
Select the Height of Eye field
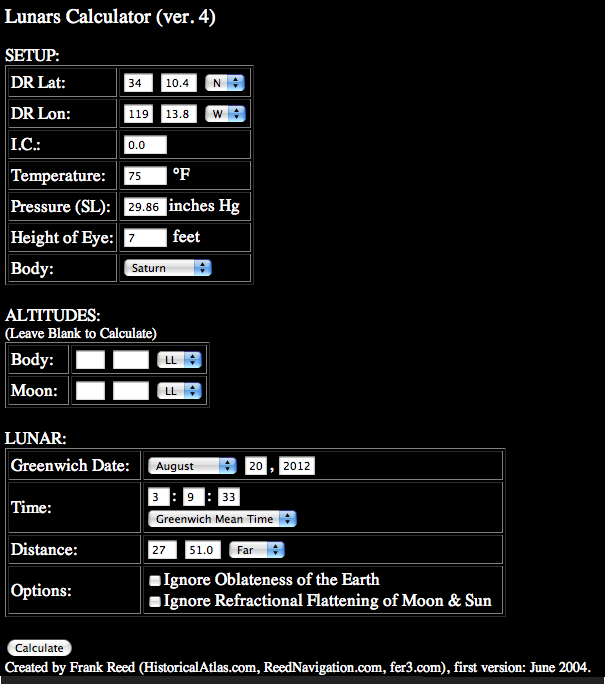click(x=145, y=238)
